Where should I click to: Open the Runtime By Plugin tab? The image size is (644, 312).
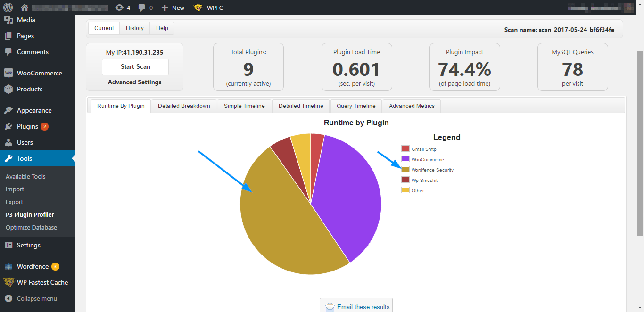click(x=121, y=106)
